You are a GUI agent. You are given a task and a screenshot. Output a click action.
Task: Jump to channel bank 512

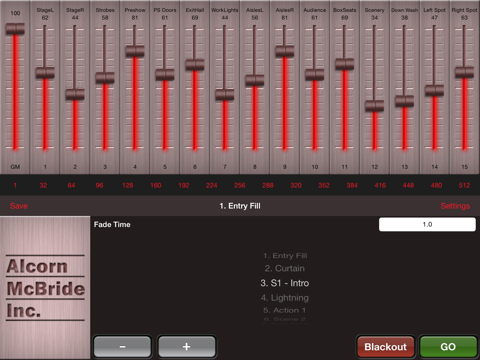pos(464,185)
